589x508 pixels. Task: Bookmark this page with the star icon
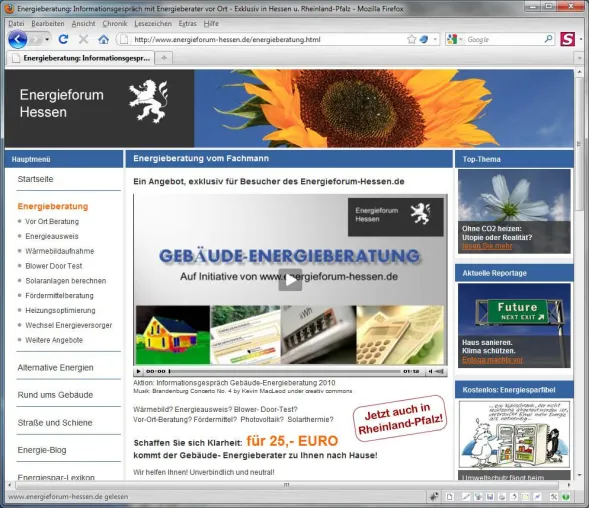point(411,39)
